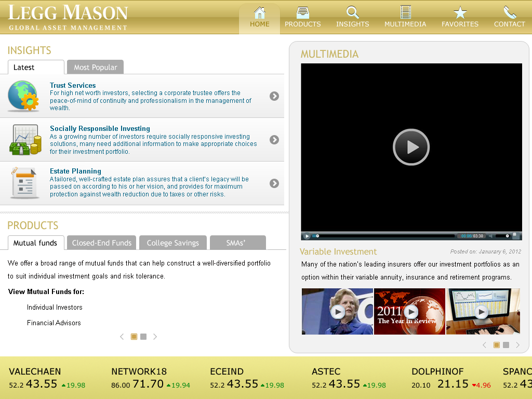Switch to the Most Popular tab
The width and height of the screenshot is (532, 399).
pos(95,67)
